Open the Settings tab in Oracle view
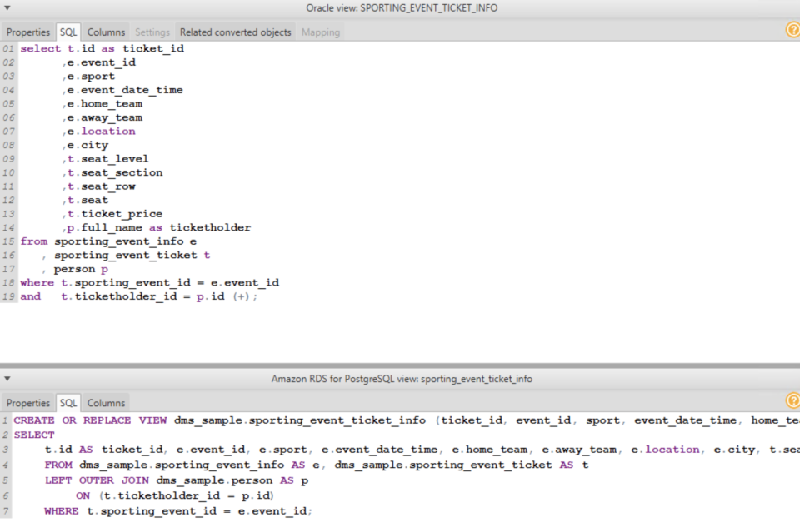The width and height of the screenshot is (800, 532). (152, 32)
